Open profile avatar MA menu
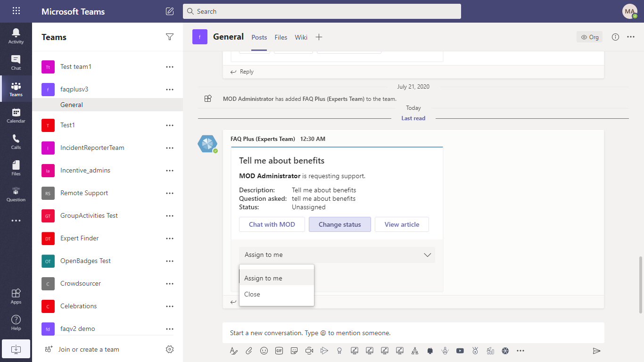Screen dimensions: 644x362 tap(630, 11)
